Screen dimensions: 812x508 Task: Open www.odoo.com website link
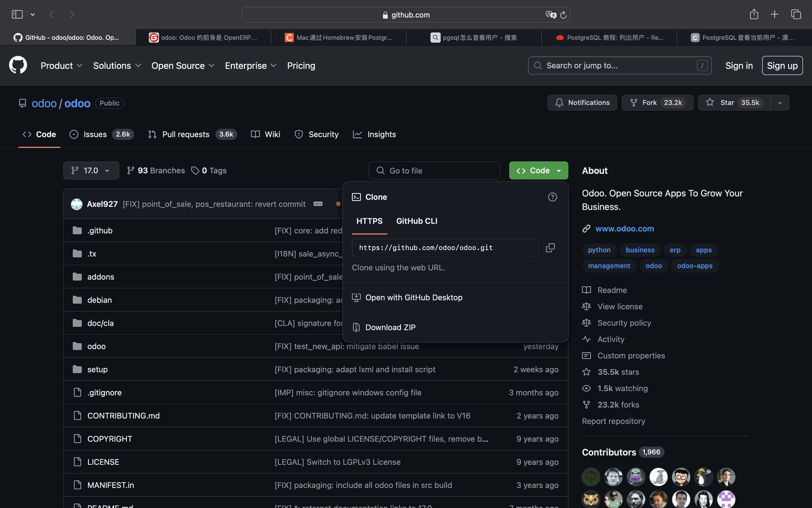625,229
